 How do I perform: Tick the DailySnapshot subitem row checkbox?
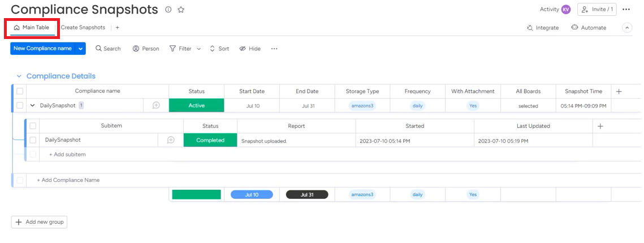click(33, 140)
